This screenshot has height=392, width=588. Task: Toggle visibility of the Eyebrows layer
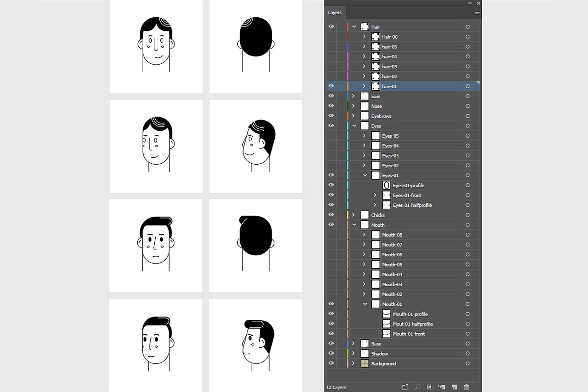(331, 116)
